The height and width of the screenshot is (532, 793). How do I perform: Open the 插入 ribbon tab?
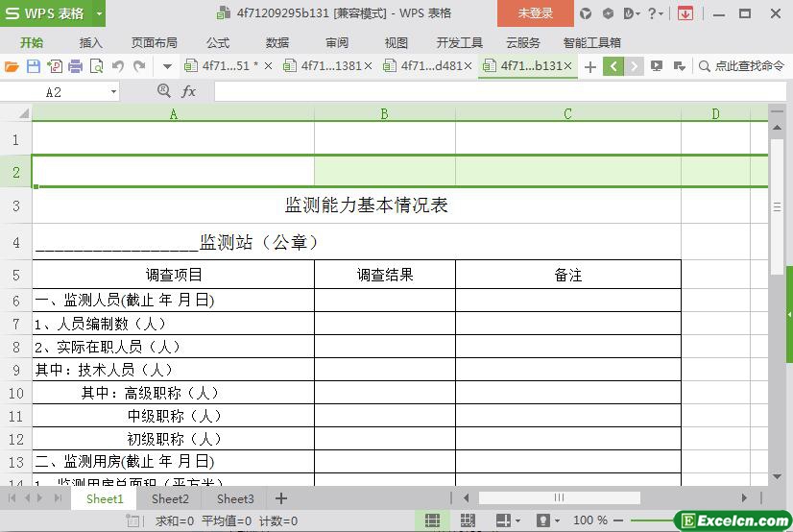point(91,42)
